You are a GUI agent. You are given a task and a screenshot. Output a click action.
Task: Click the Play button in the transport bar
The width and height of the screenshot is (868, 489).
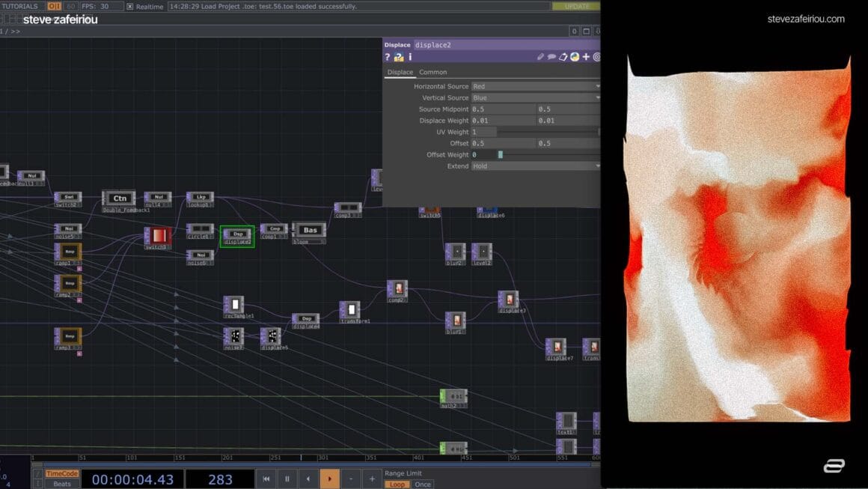point(330,479)
